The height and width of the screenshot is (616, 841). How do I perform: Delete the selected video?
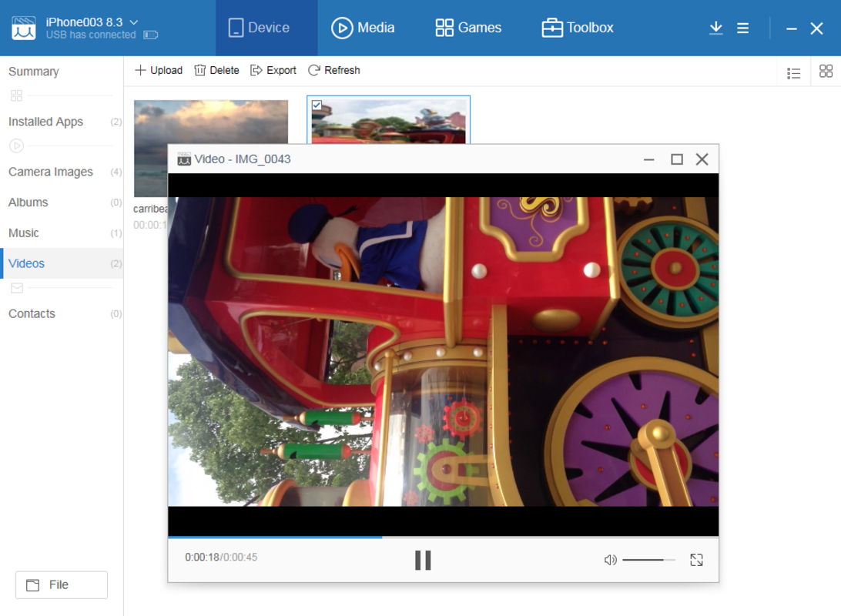click(216, 70)
